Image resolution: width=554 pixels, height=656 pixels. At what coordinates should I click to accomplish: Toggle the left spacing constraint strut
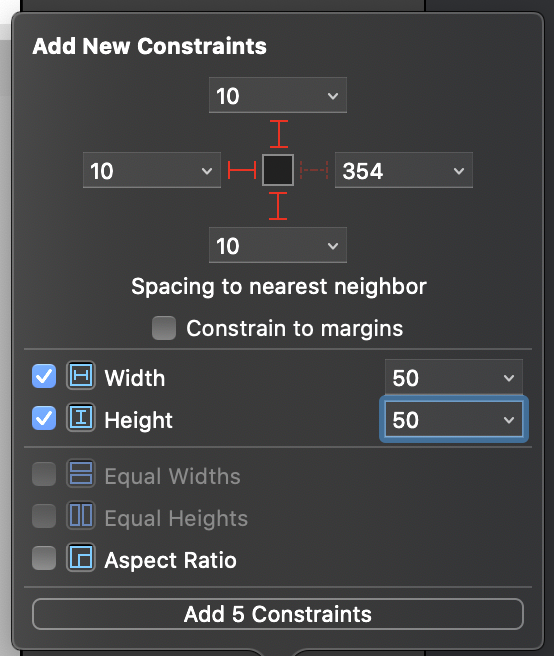(x=242, y=170)
